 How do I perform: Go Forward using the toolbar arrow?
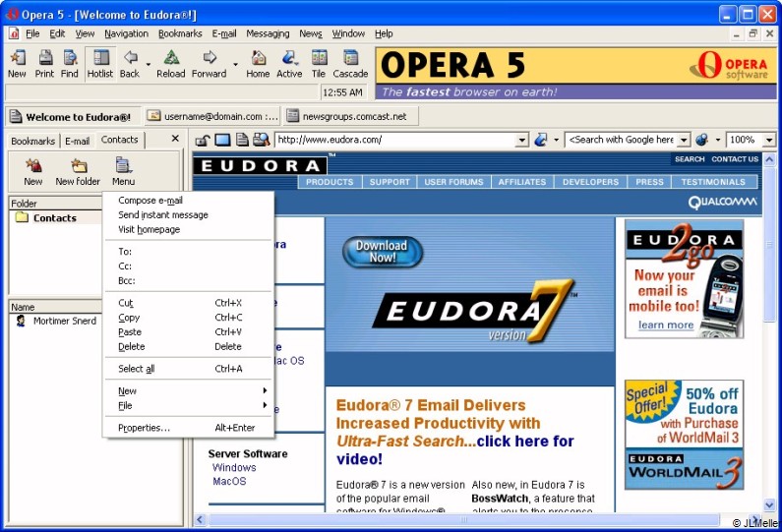point(209,64)
